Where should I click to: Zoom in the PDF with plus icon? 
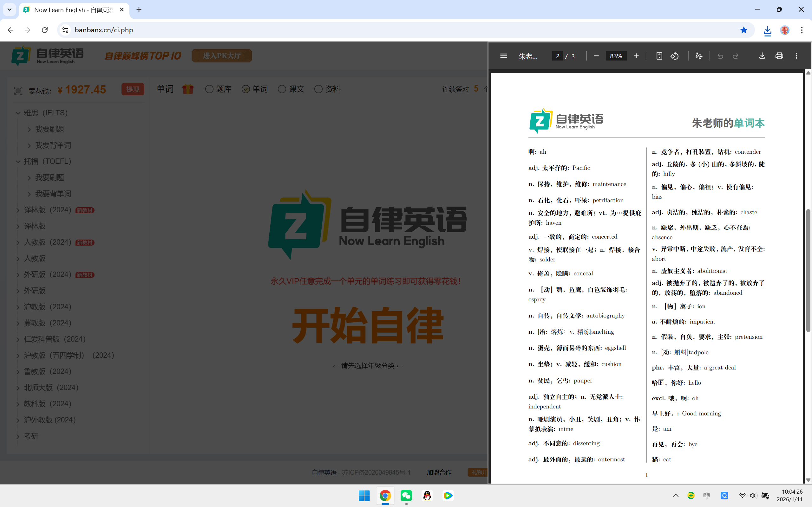[636, 56]
